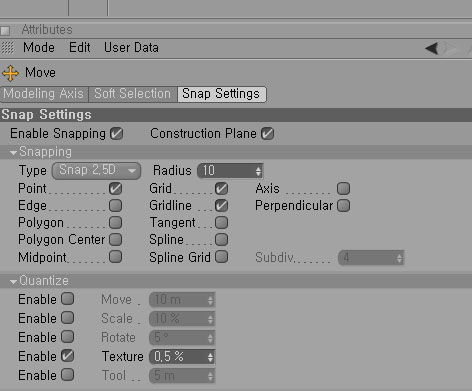Switch to the Soft Selection tab
Screen dimensions: 472x391
[133, 94]
